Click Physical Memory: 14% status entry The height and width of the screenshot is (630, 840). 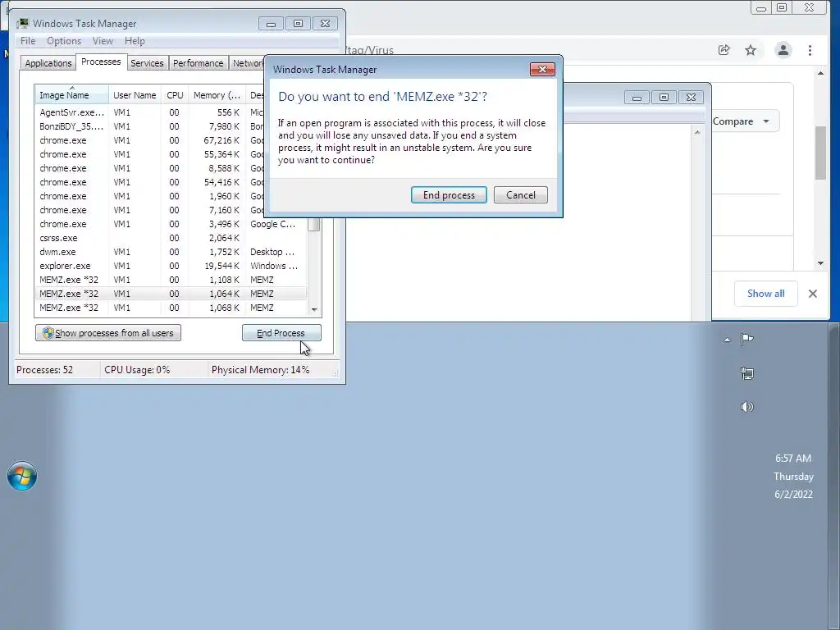tap(260, 370)
